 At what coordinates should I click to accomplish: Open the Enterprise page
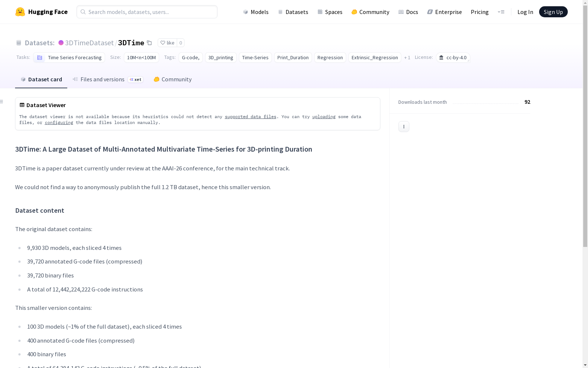444,12
